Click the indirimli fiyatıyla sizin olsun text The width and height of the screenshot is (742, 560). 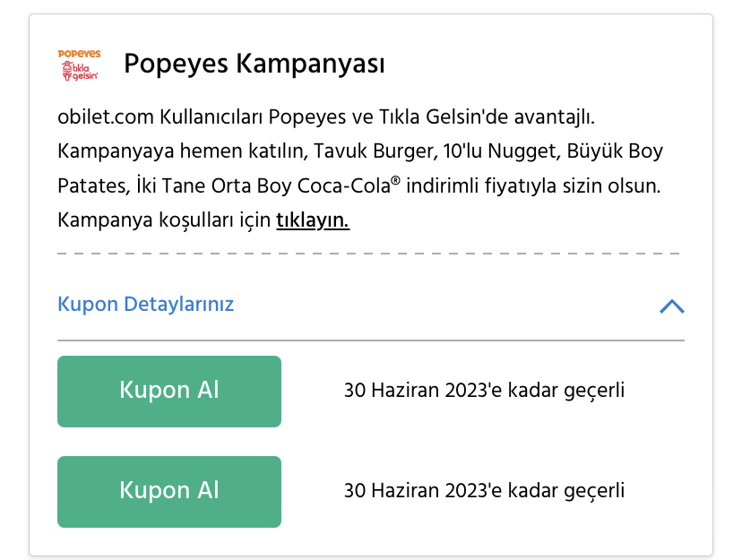click(533, 185)
